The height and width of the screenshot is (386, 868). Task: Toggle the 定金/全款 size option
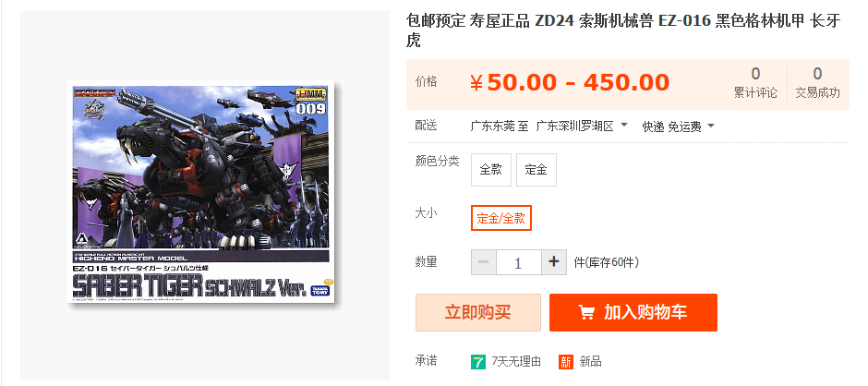[x=501, y=218]
